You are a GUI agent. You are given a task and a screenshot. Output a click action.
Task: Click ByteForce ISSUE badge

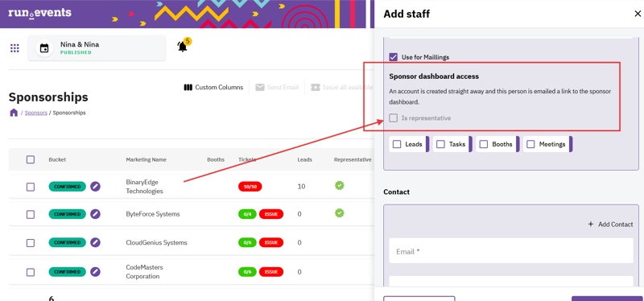271,214
